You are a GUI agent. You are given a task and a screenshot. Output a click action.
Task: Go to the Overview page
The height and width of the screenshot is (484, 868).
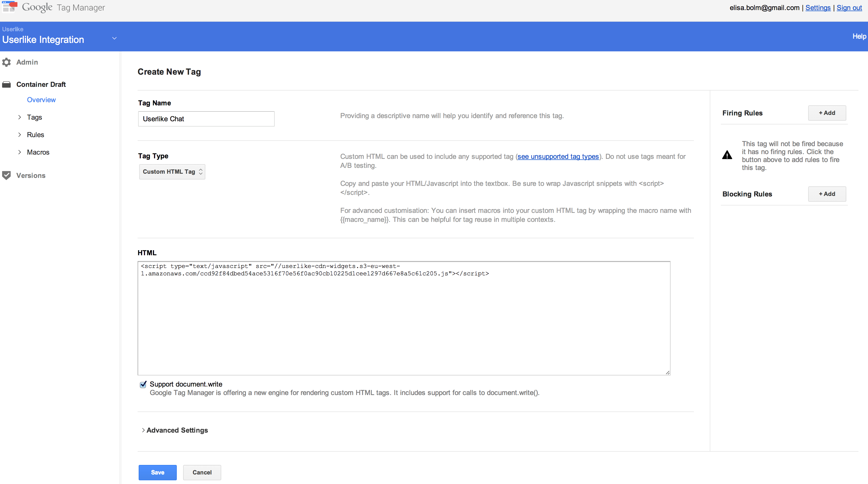pos(41,100)
